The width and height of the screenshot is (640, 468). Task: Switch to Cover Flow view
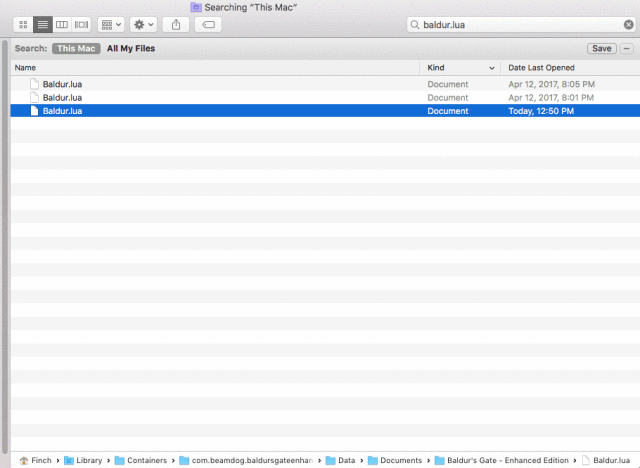pyautogui.click(x=81, y=25)
